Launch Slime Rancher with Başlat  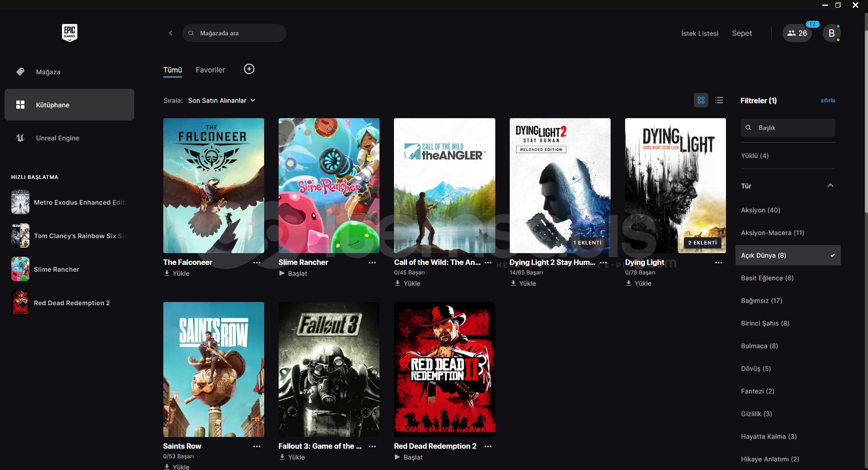click(293, 273)
